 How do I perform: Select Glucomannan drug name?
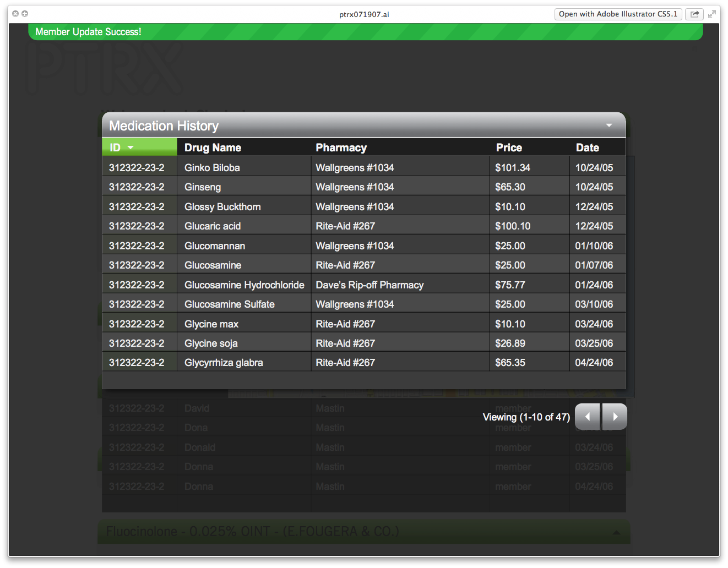tap(215, 246)
